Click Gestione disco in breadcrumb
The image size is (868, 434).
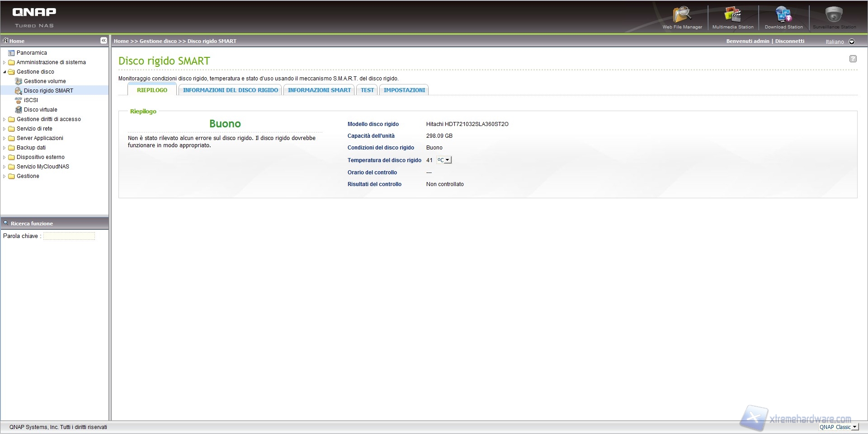[x=158, y=41]
